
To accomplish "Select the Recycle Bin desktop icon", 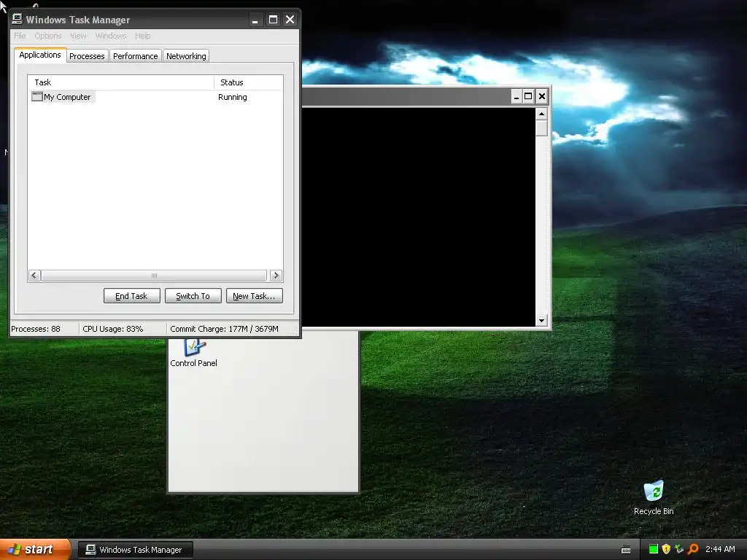I will coord(654,491).
